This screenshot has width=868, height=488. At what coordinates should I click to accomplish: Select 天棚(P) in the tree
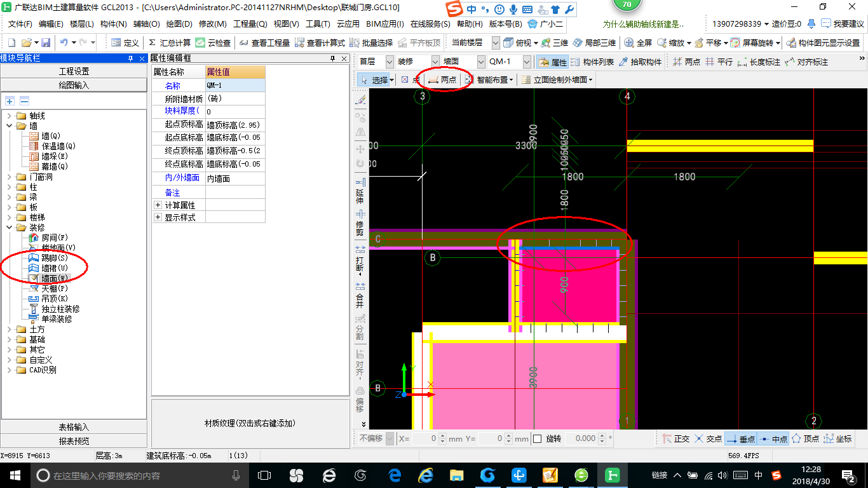pos(55,288)
